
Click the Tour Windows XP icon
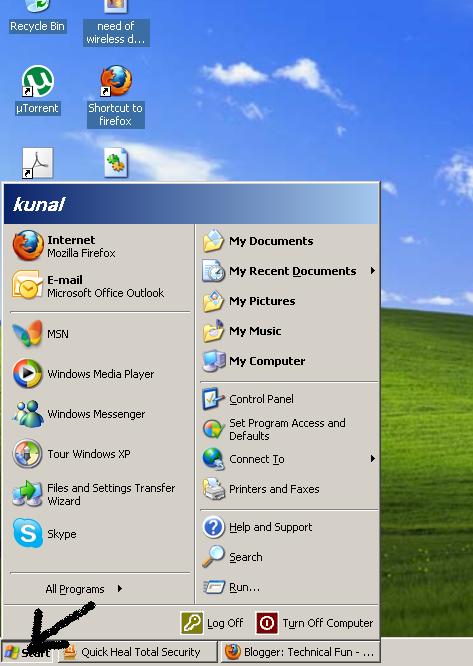point(28,454)
